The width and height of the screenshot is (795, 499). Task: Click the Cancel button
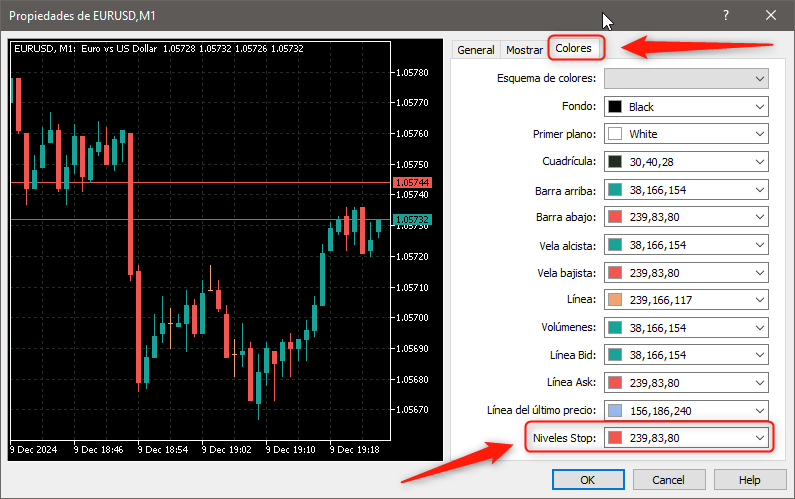(669, 480)
